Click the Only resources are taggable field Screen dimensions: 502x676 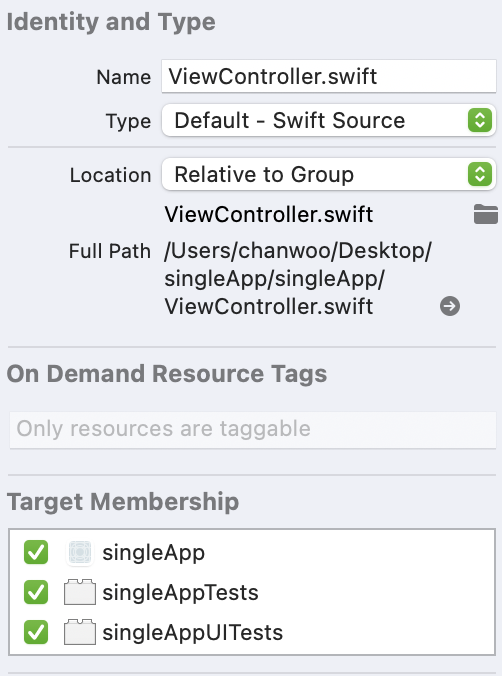tap(253, 429)
